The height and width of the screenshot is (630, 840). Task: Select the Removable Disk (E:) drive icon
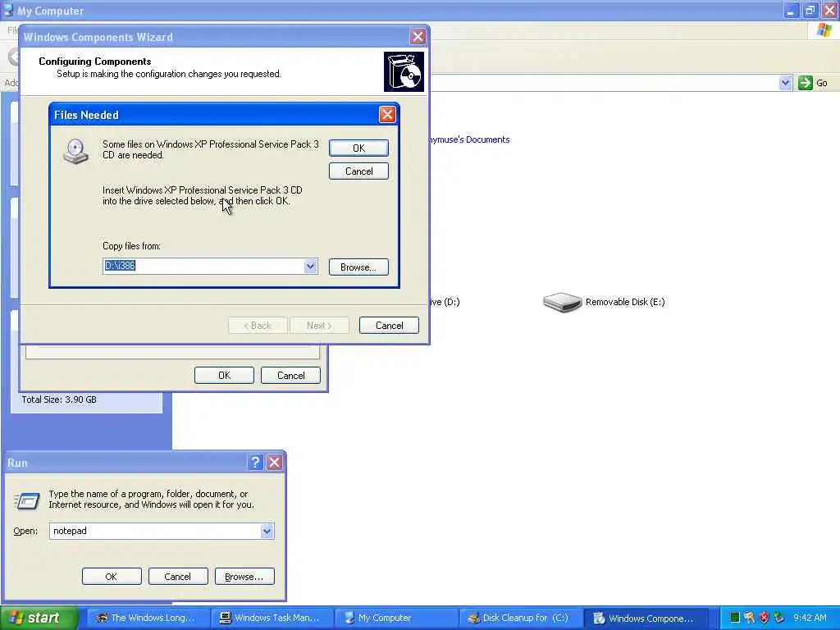(562, 302)
